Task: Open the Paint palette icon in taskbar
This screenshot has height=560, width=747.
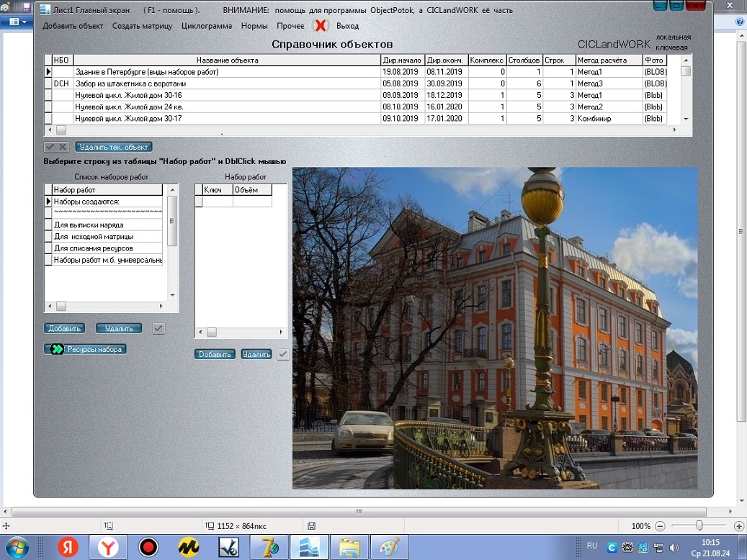Action: coord(389,547)
